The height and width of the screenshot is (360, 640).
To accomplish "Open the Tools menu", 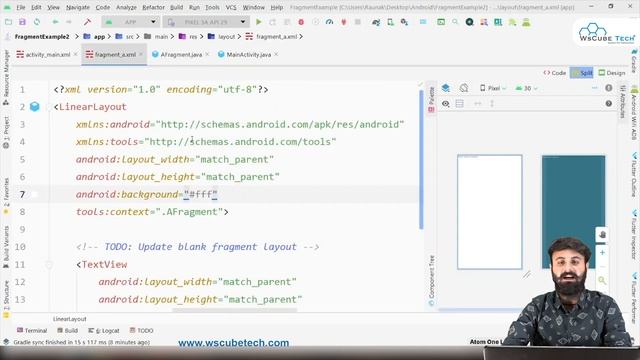I will pos(212,7).
